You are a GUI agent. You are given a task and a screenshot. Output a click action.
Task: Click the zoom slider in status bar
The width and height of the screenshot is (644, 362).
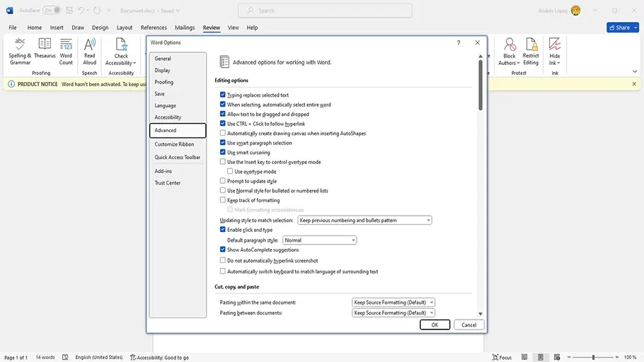pos(593,358)
